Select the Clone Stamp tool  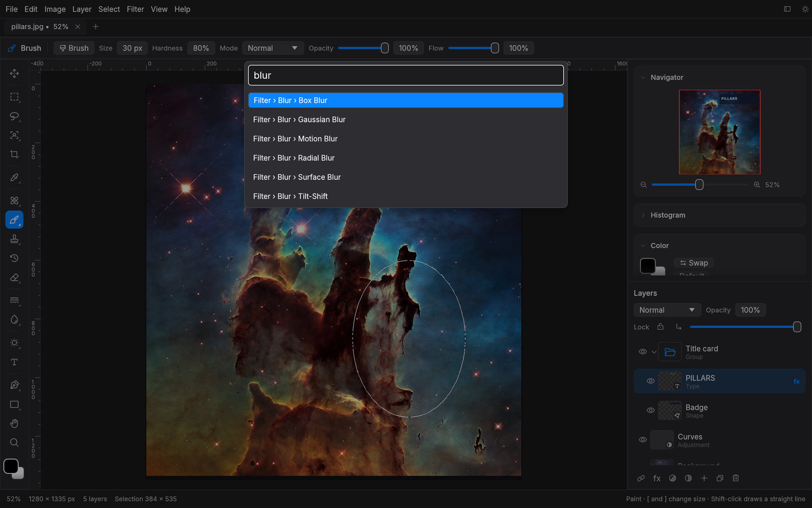pos(14,239)
